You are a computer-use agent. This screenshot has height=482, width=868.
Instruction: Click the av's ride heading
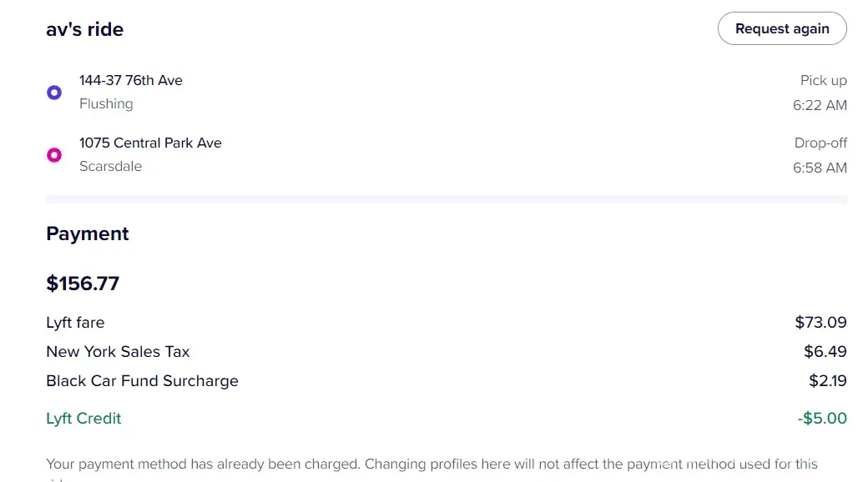[x=85, y=30]
